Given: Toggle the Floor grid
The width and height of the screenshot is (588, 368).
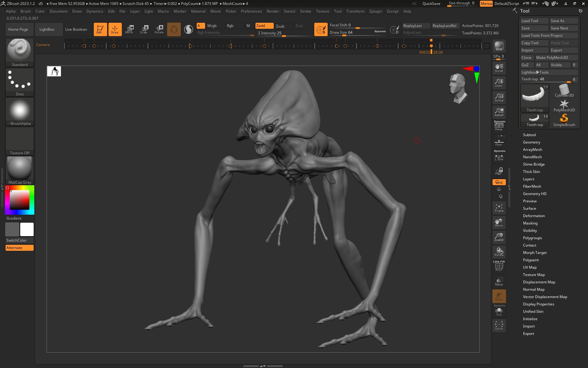Looking at the screenshot, I should (499, 142).
